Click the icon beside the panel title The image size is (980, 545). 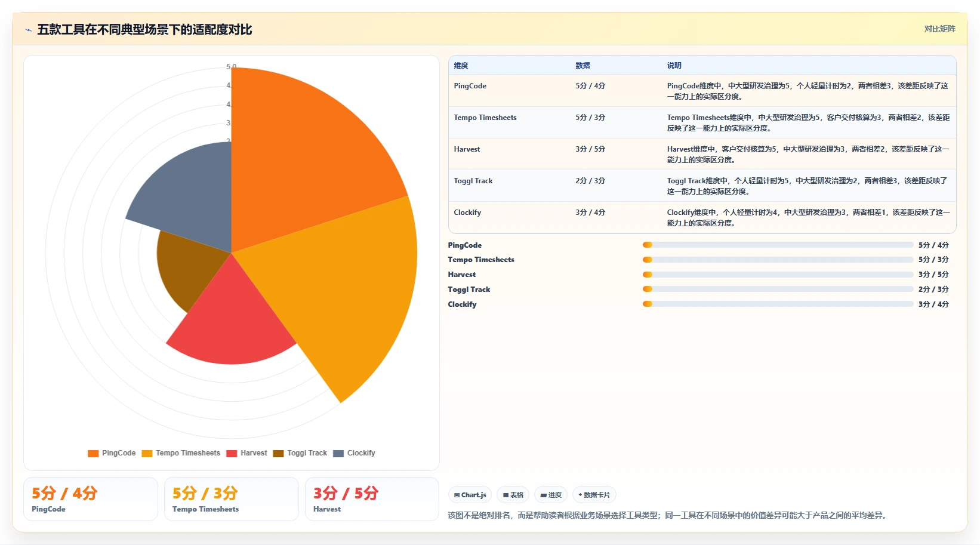[28, 30]
